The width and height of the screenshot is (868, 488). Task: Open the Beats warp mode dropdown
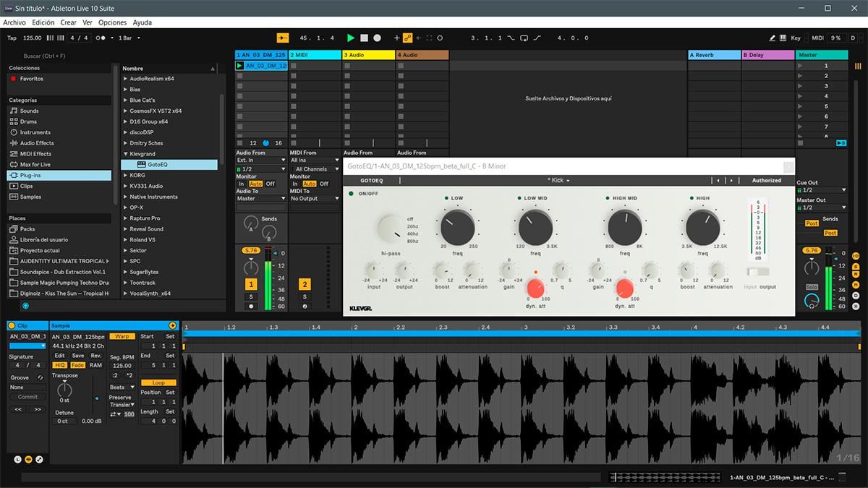click(x=122, y=387)
